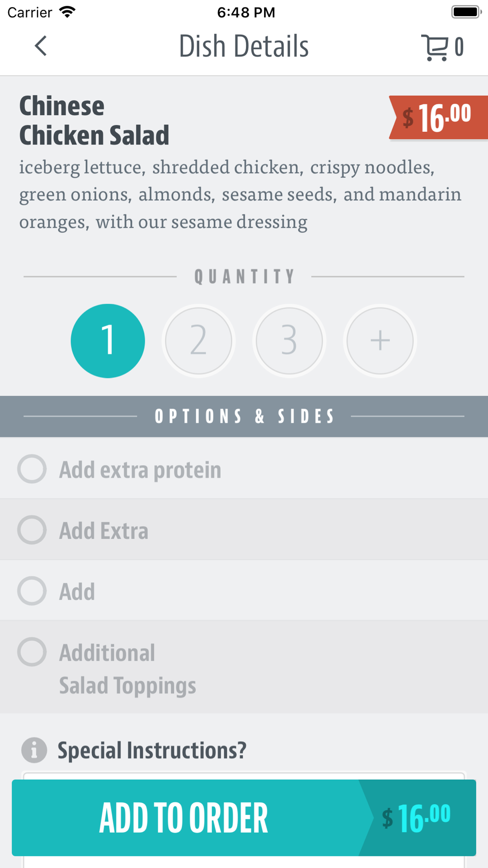
Task: Tap the back arrow icon
Action: tap(41, 46)
